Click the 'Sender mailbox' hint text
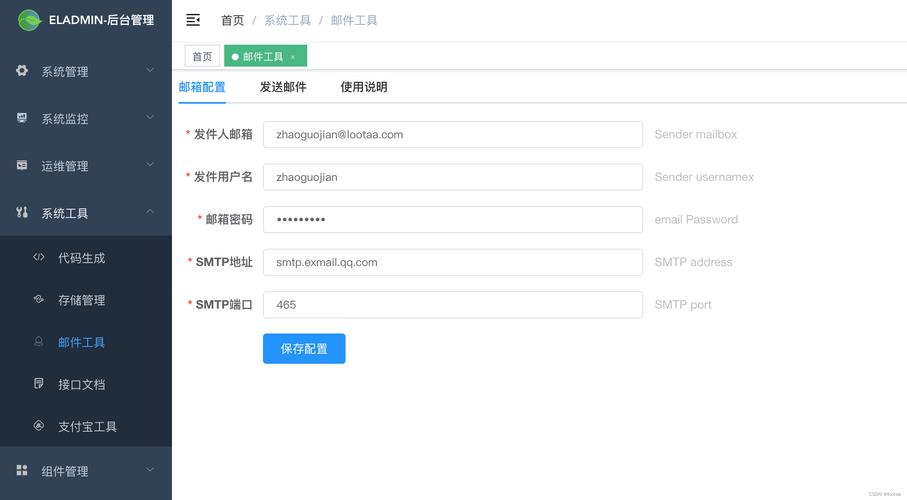 (x=696, y=134)
